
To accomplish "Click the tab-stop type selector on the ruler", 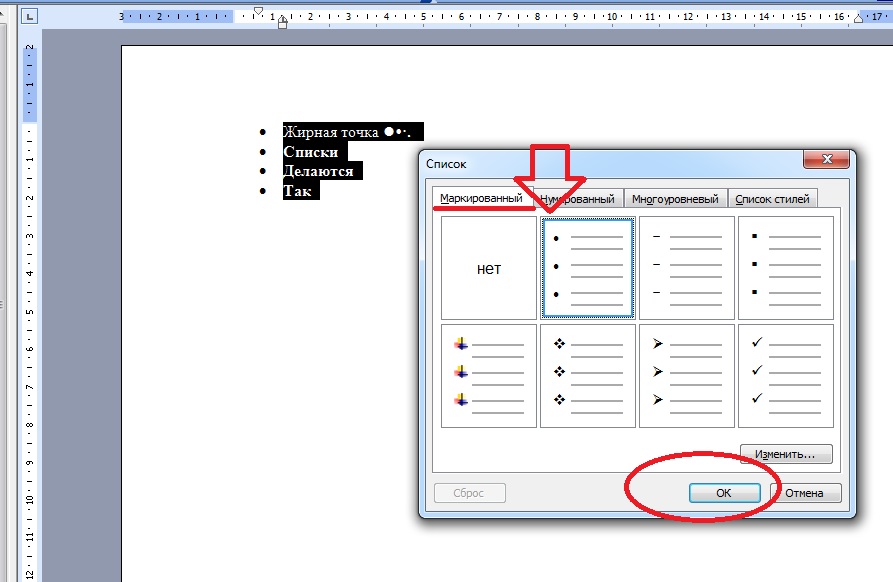I will 30,16.
